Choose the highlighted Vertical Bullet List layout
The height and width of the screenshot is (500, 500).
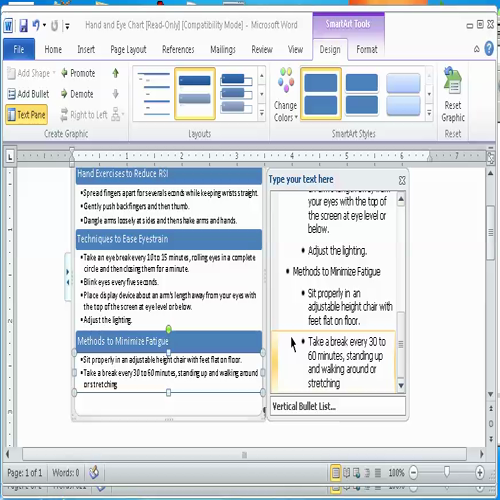[195, 94]
